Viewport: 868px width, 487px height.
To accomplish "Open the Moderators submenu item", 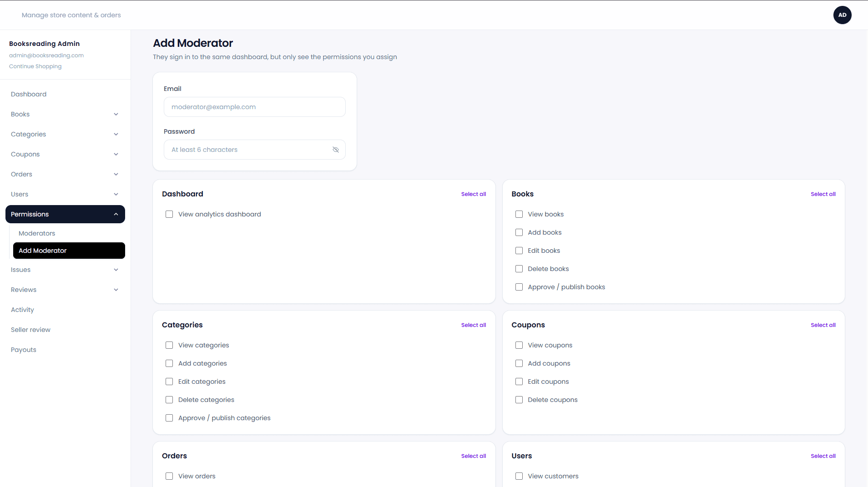I will (69, 233).
